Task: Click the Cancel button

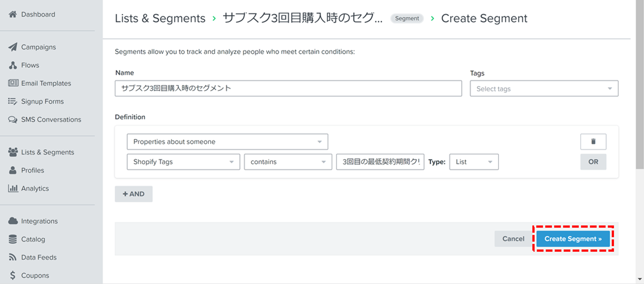Action: pyautogui.click(x=513, y=239)
